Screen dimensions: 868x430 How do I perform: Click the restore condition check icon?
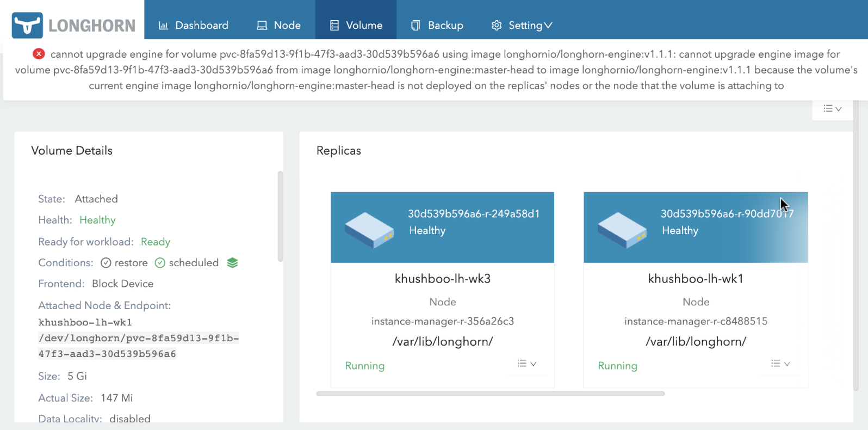pos(106,263)
